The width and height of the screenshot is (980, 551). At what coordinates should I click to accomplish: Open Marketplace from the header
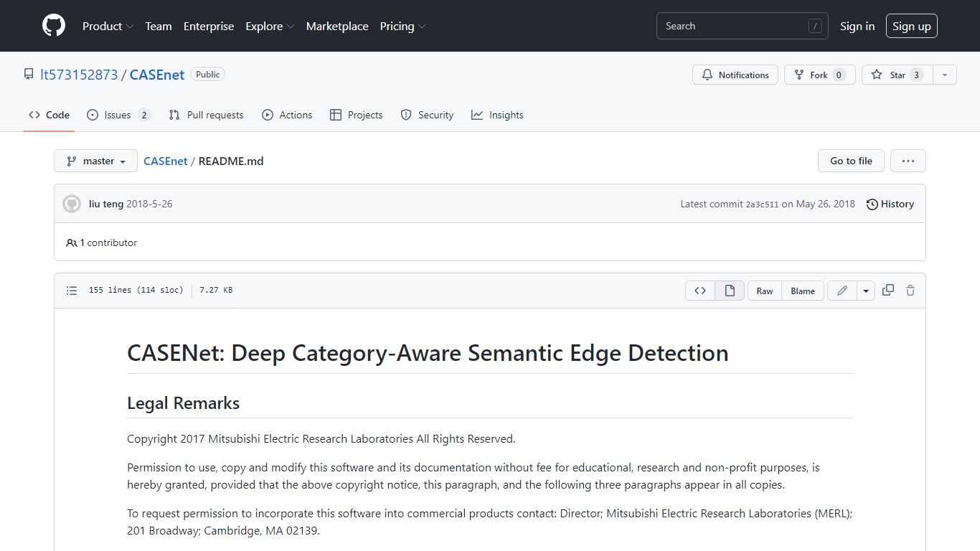(x=337, y=26)
